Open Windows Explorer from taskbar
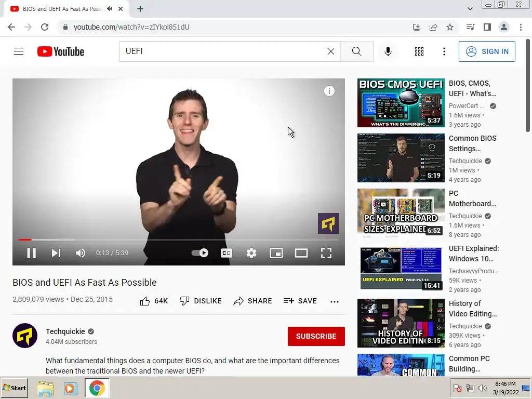Screen dimensions: 532x399 tap(45, 388)
